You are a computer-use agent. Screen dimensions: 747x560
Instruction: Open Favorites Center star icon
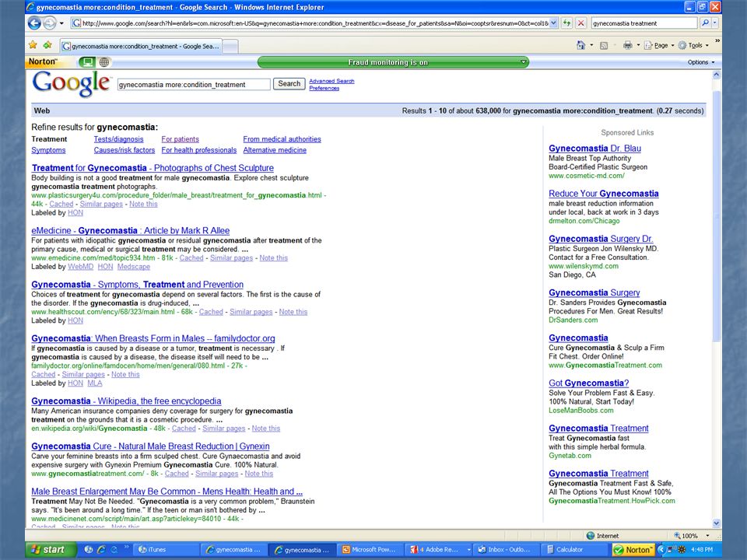pyautogui.click(x=33, y=45)
